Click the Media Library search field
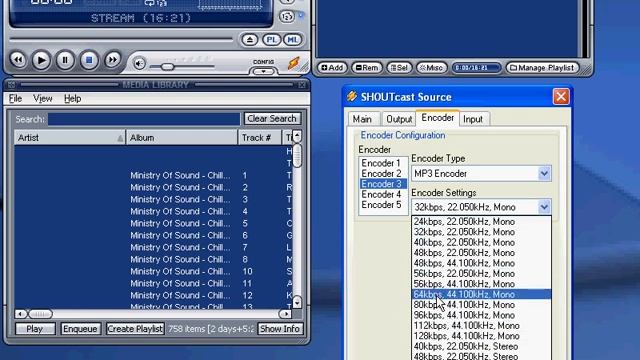640x360 pixels. [144, 119]
